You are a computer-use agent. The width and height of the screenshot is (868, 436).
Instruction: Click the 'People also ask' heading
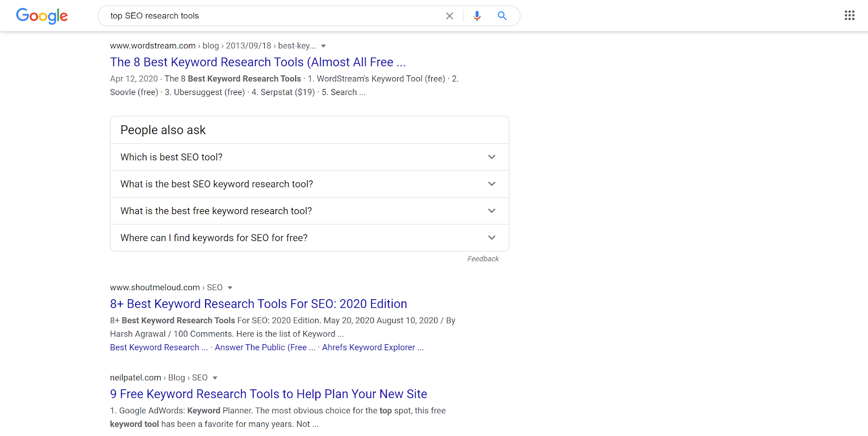pyautogui.click(x=163, y=130)
